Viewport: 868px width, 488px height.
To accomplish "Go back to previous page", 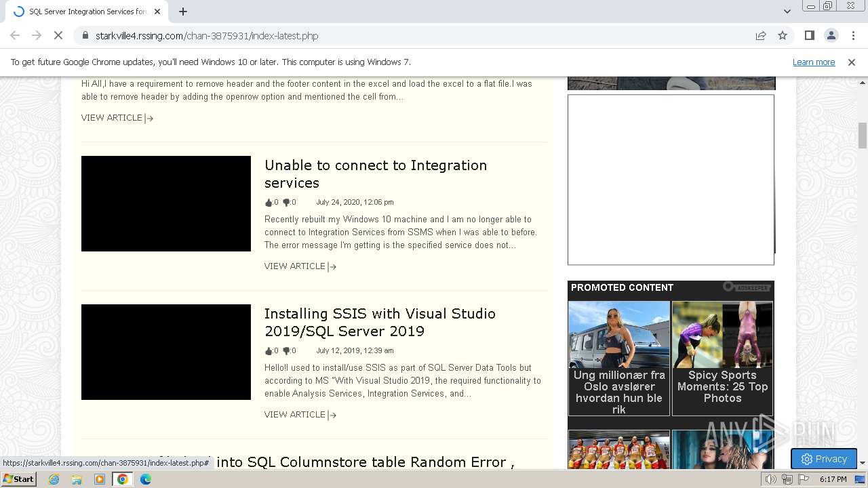I will pos(15,35).
